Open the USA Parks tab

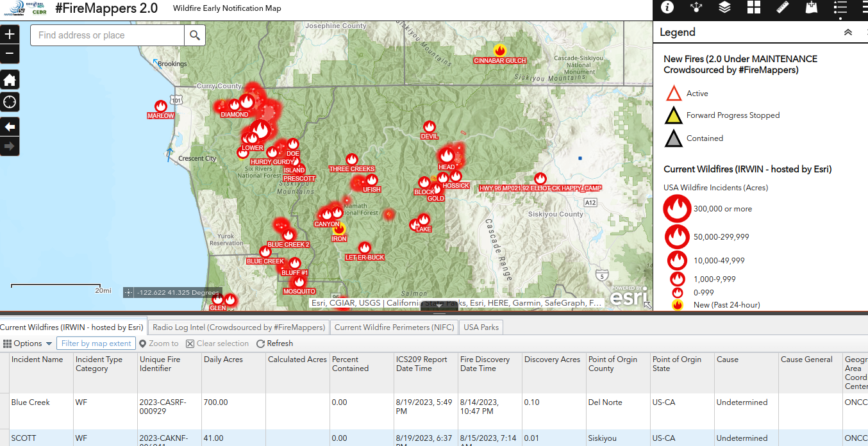[481, 327]
